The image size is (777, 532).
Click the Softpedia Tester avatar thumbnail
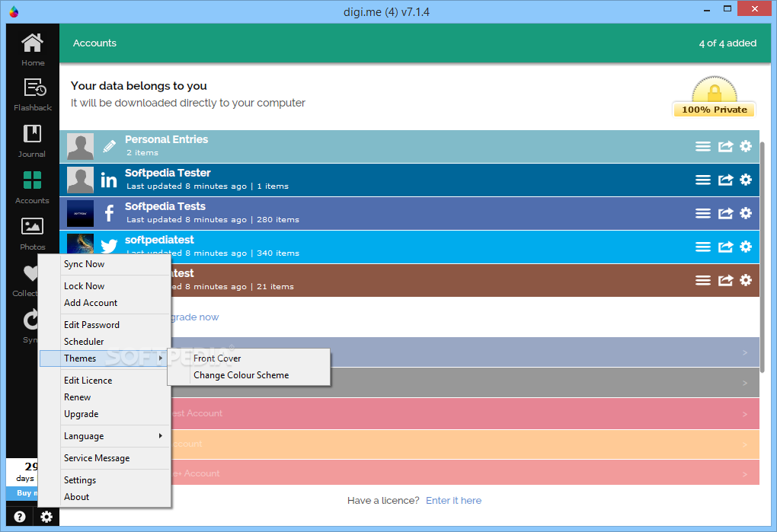[x=80, y=180]
